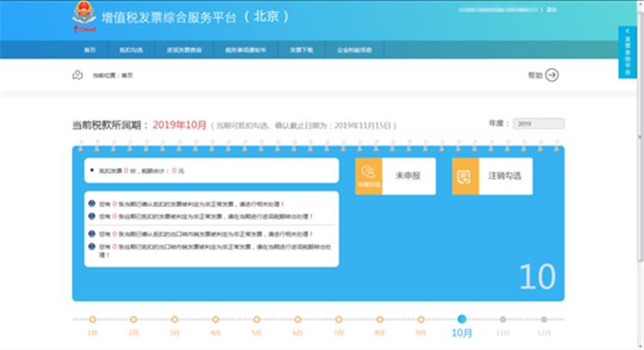Open the 进项发票查询 navigation tab

coord(184,50)
